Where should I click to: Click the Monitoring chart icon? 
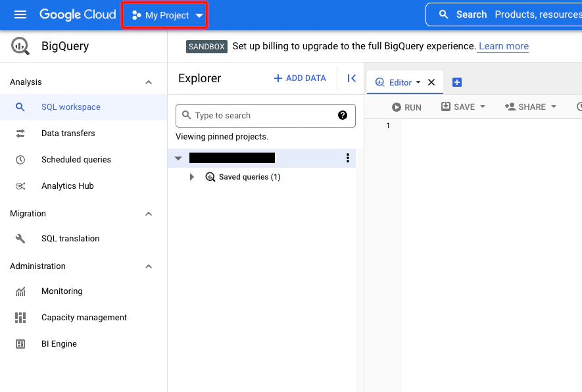point(20,291)
